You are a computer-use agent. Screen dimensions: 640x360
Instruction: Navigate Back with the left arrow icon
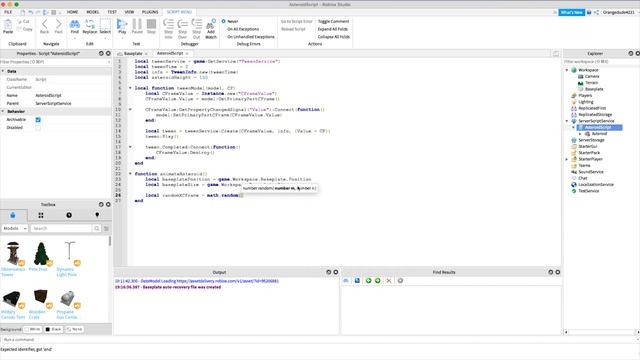point(44,24)
